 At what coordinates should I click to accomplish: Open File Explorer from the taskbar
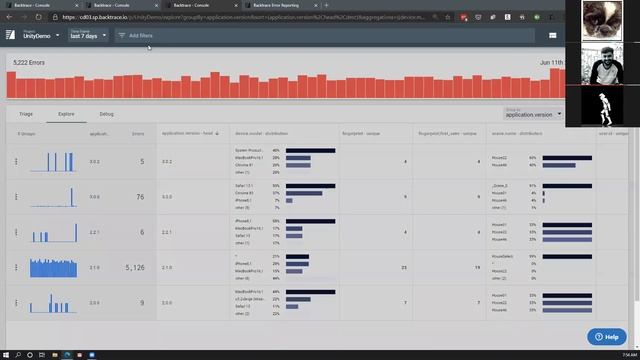click(x=55, y=355)
